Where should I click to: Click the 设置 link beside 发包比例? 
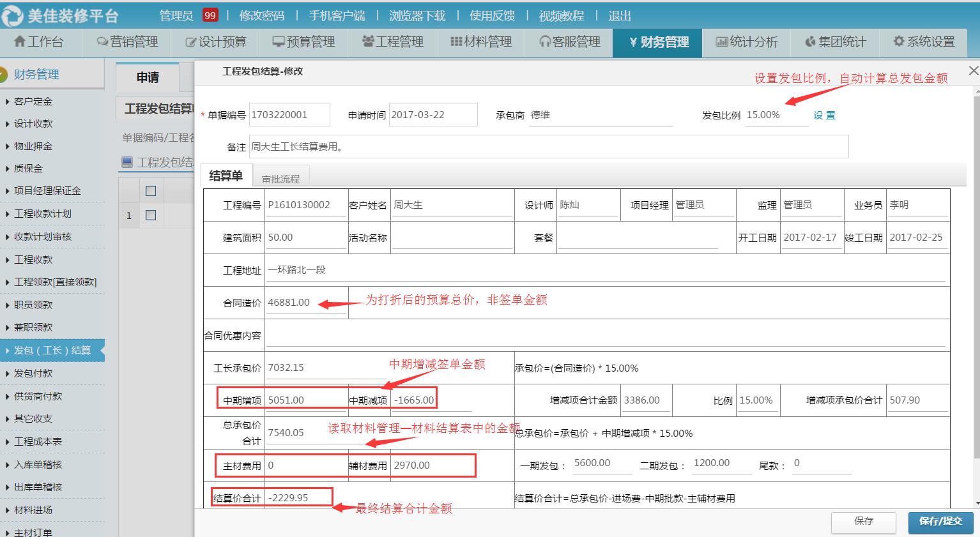[x=824, y=116]
